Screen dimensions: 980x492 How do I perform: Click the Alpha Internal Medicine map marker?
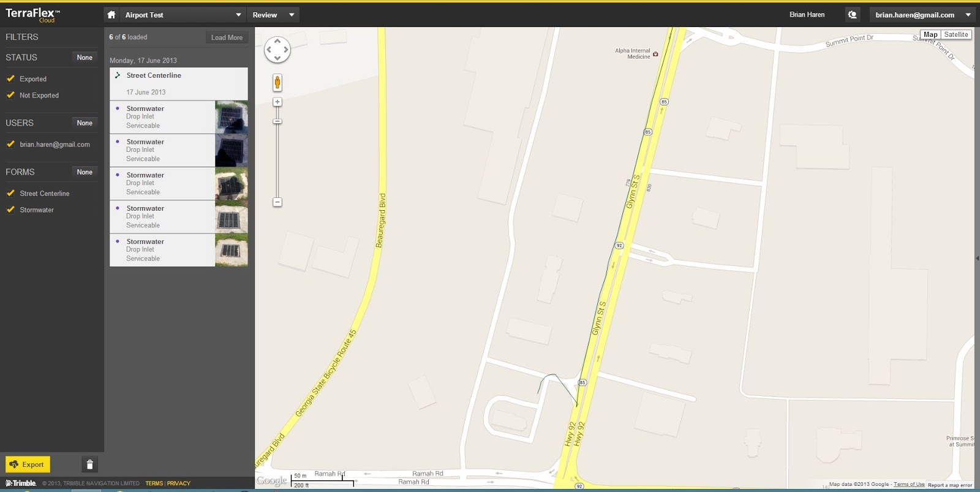[655, 54]
